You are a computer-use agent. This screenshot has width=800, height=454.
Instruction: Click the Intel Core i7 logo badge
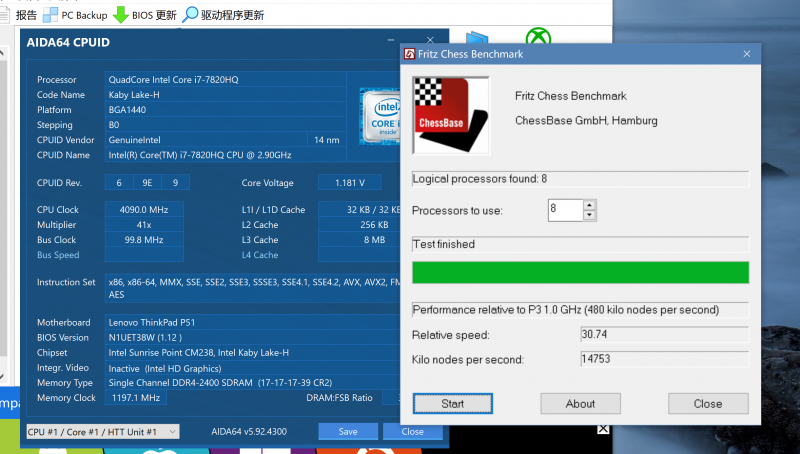pos(380,116)
